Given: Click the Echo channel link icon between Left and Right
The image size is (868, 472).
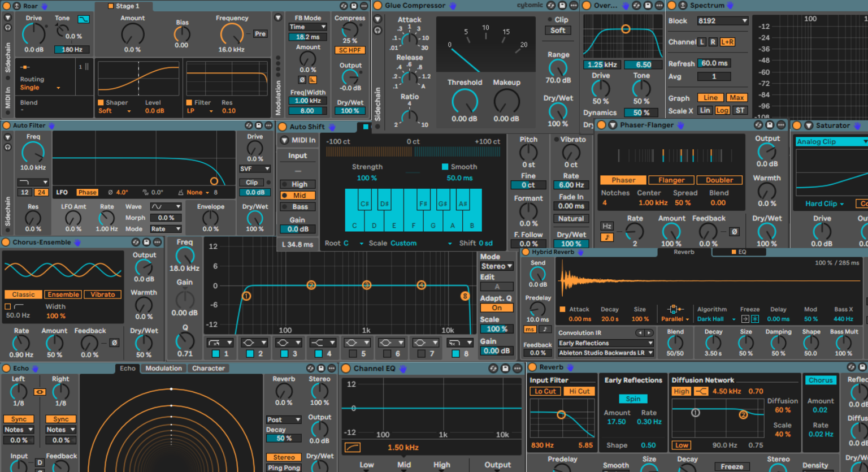Looking at the screenshot, I should [40, 392].
